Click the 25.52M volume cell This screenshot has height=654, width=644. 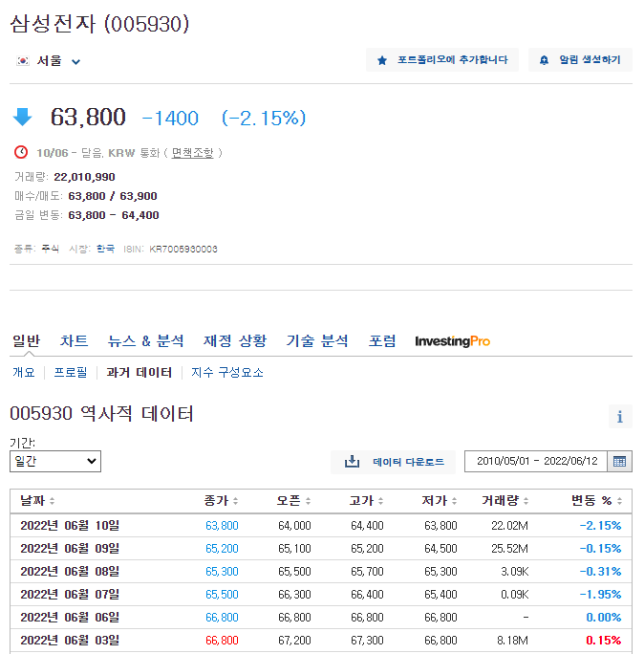click(x=509, y=549)
